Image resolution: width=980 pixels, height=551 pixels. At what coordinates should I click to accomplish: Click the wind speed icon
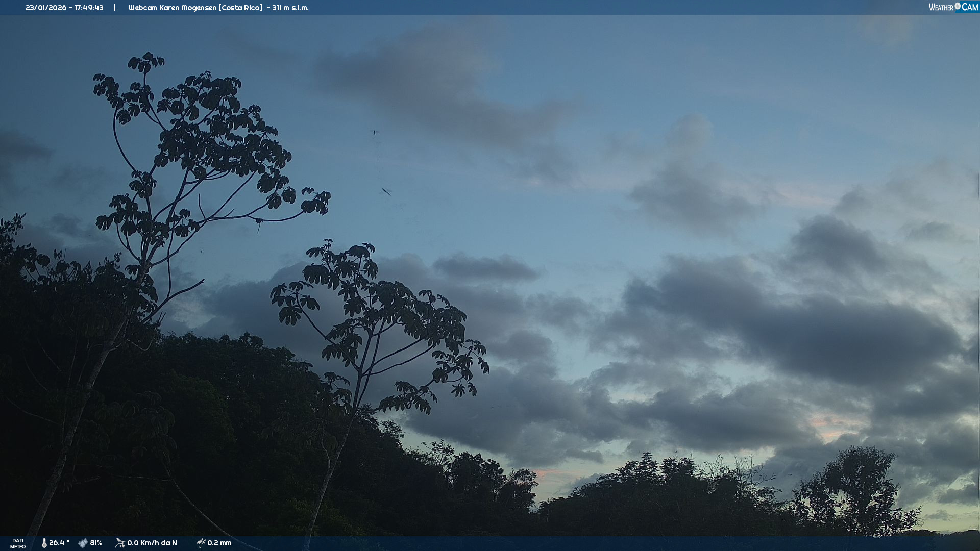click(120, 543)
